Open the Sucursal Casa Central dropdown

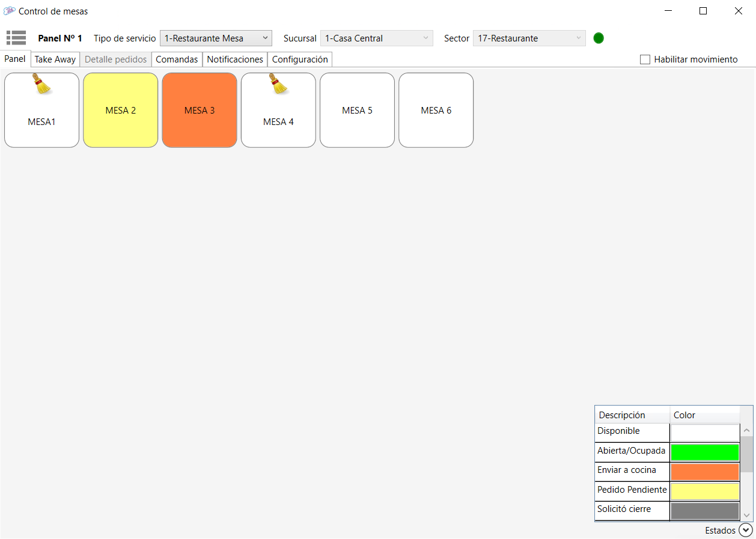pos(376,38)
